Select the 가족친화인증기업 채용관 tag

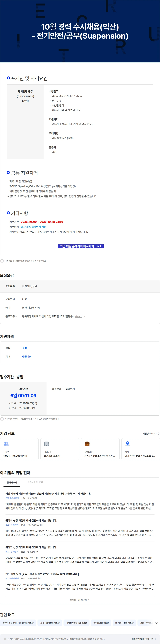coord(76,623)
